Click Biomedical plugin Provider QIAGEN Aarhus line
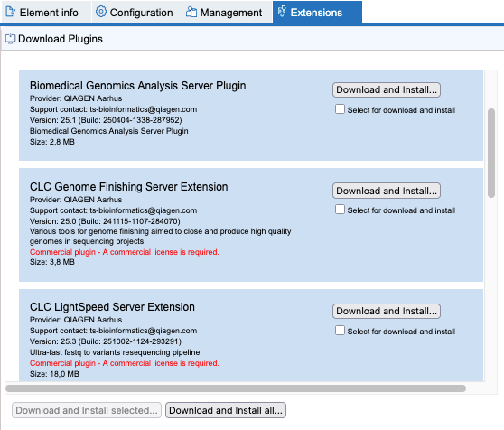 coord(76,98)
